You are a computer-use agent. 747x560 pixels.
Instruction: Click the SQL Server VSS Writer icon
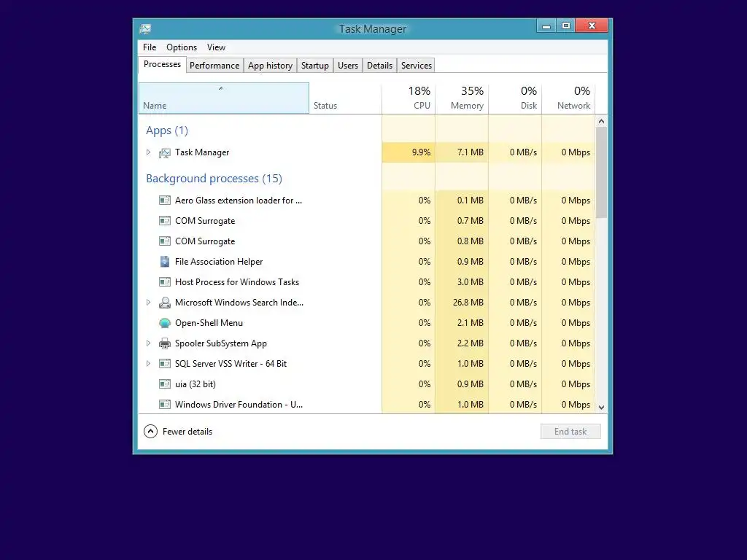(x=165, y=364)
